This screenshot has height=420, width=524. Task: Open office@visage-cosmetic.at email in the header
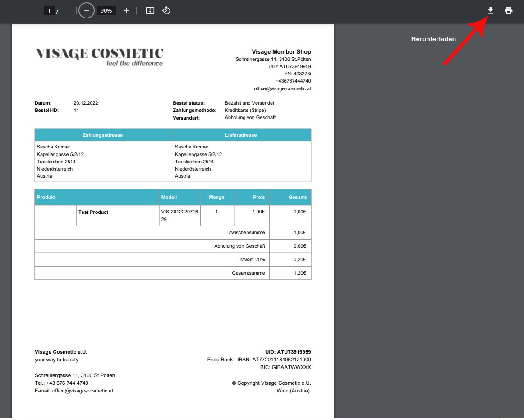click(282, 88)
